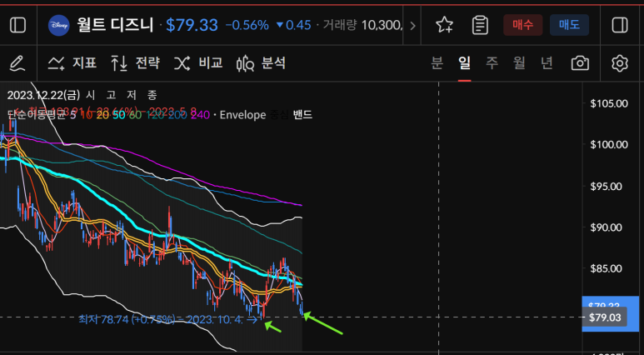Switch chart to 월 monthly interval
Viewport: 644px width, 355px height.
click(x=519, y=63)
